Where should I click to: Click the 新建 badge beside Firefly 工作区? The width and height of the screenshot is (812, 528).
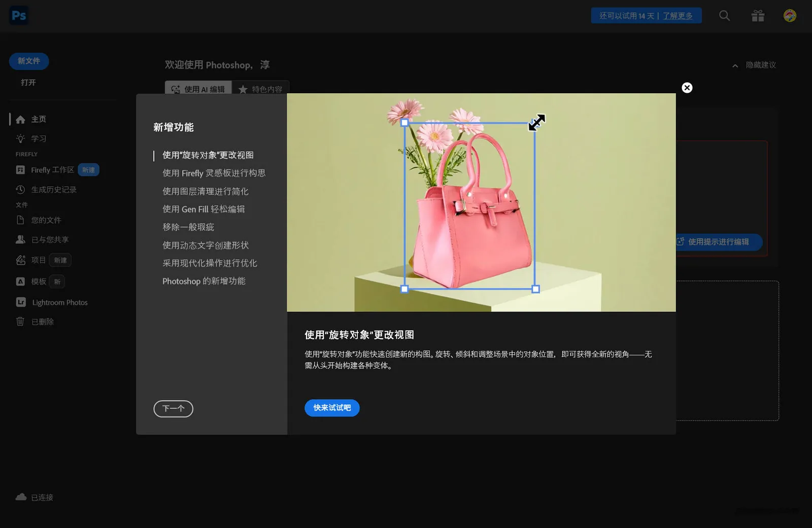tap(88, 170)
